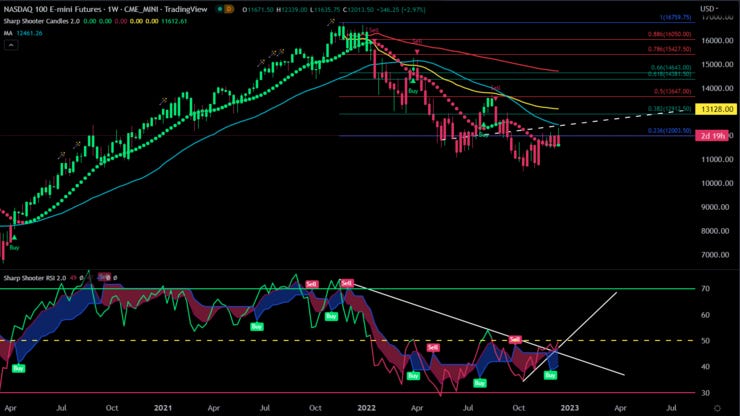This screenshot has width=740, height=416.
Task: Click the 0.236(12003.50) Fibonacci level label
Action: (x=669, y=131)
